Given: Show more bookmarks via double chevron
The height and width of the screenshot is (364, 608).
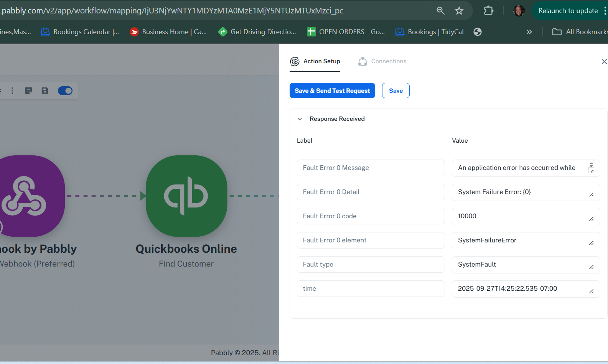Looking at the screenshot, I should point(529,32).
